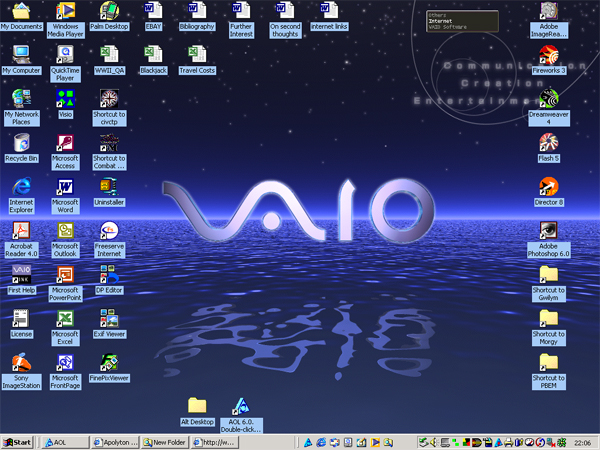This screenshot has height=450, width=600.
Task: Select the Alt Desktop folder
Action: tap(197, 406)
